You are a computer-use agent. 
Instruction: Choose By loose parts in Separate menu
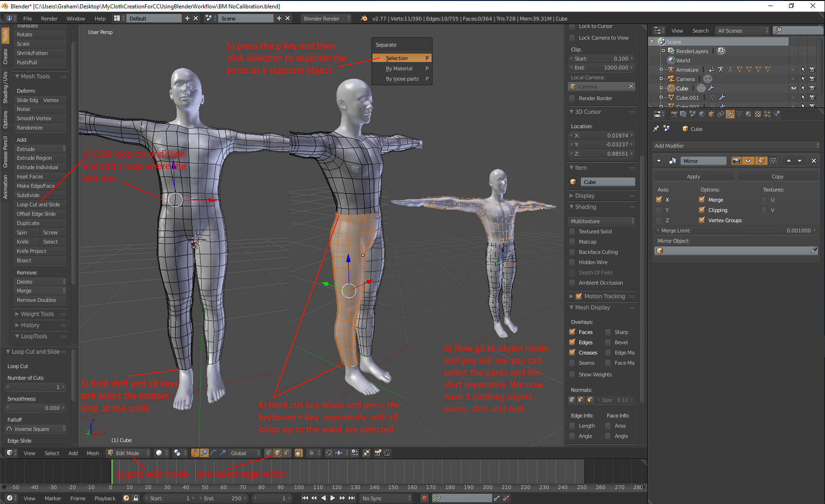(402, 79)
